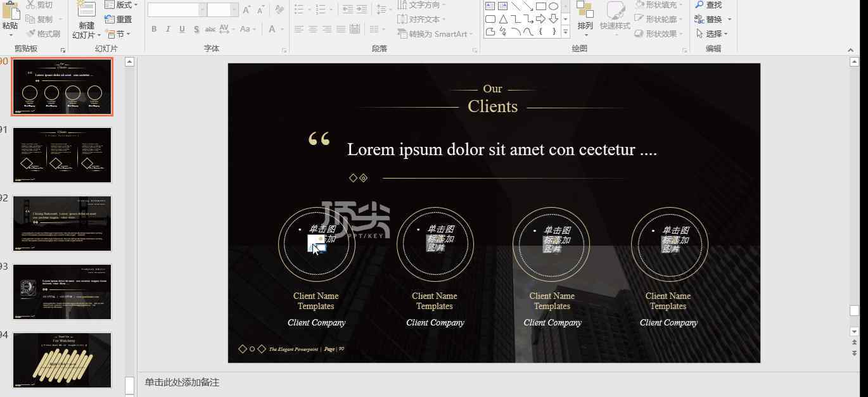Select the left brace shape

540,32
